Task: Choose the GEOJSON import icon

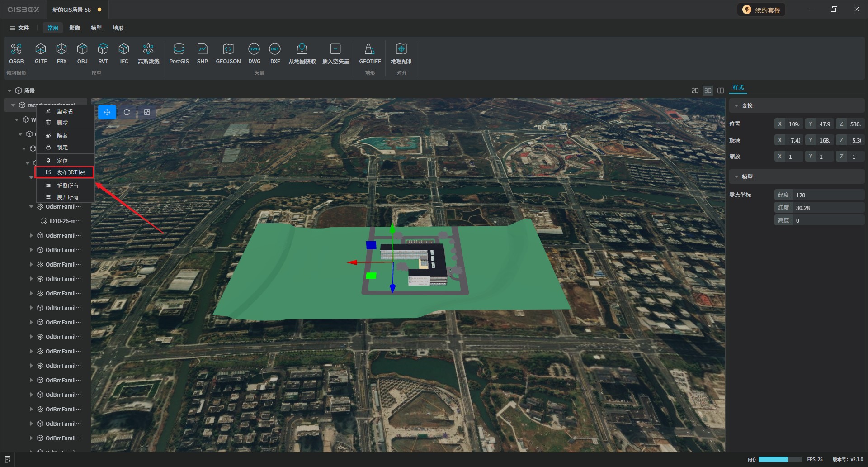Action: (228, 49)
